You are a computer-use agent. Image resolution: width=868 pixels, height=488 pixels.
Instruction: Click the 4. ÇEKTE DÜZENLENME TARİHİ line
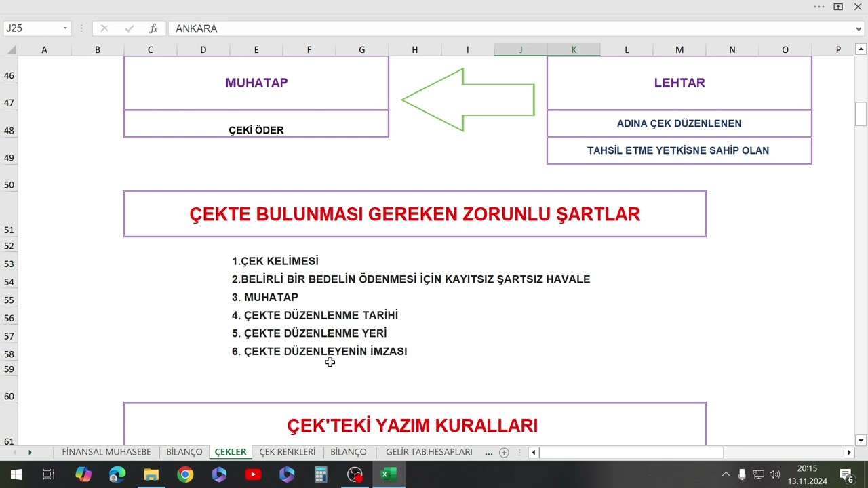(315, 315)
